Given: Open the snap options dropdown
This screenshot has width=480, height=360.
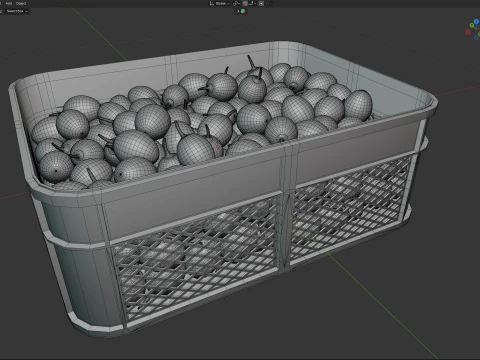Looking at the screenshot, I should click(252, 3).
